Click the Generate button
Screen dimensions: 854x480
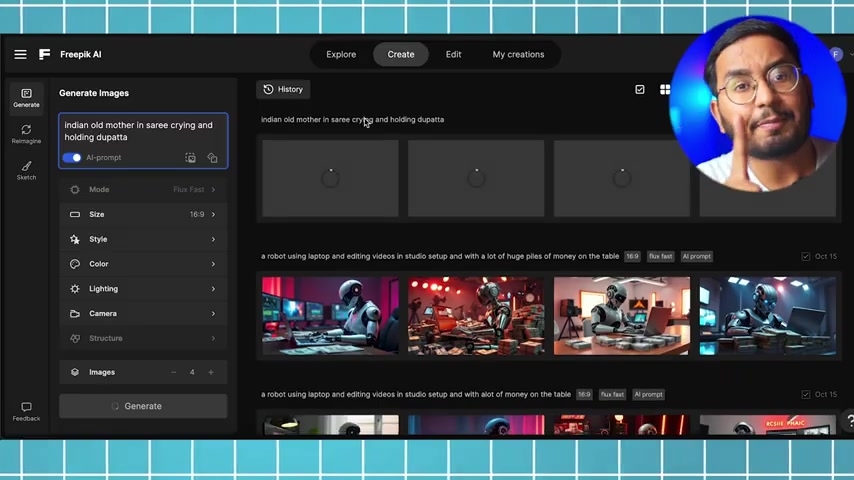(x=143, y=406)
